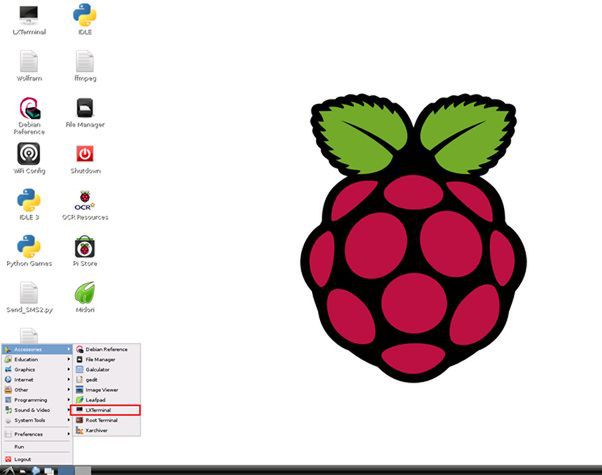Launch the IDLE desktop icon beside LXTerminal
Image resolution: width=602 pixels, height=475 pixels.
pos(85,15)
